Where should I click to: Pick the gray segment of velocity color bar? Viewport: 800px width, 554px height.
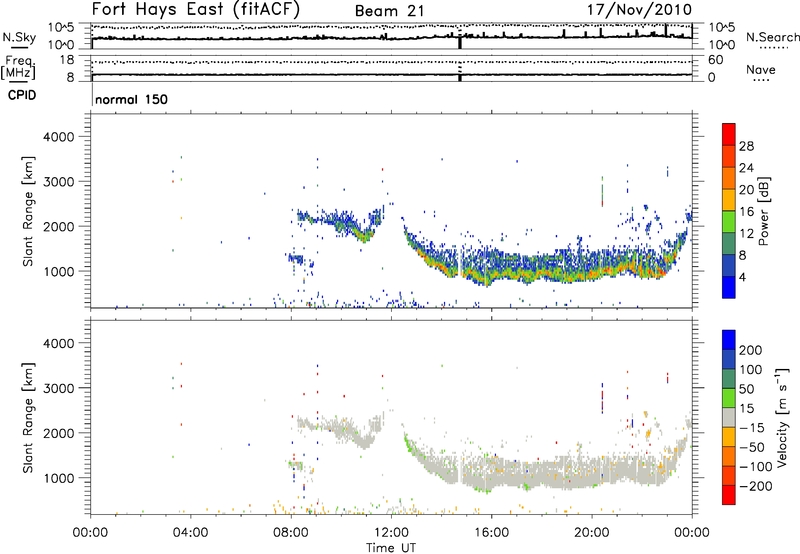(729, 418)
